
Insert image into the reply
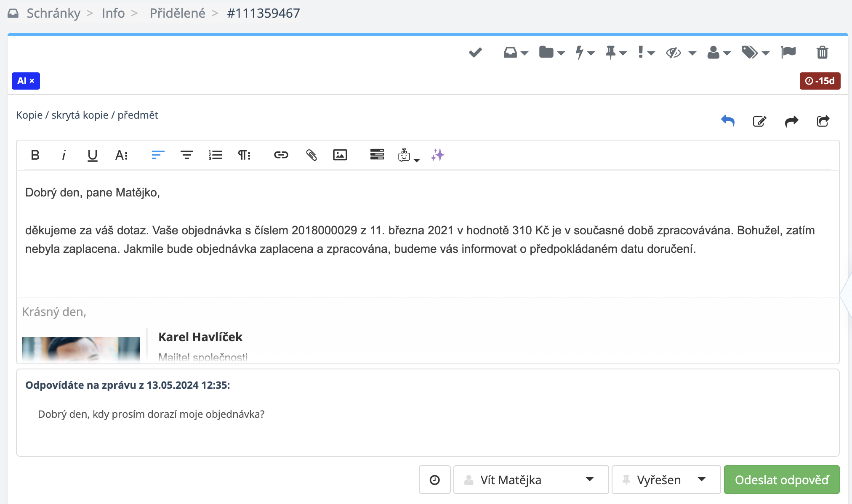[x=340, y=155]
